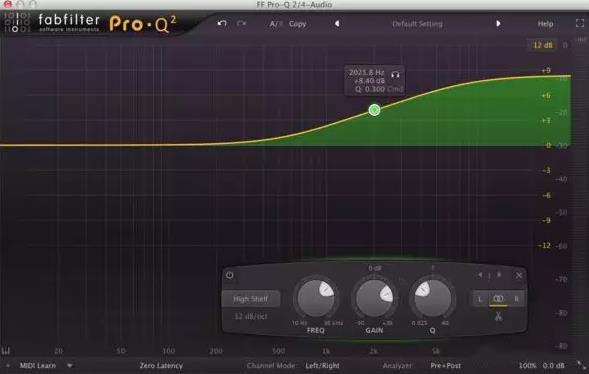The height and width of the screenshot is (374, 589).
Task: Open Default Setting preset menu
Action: (x=417, y=24)
